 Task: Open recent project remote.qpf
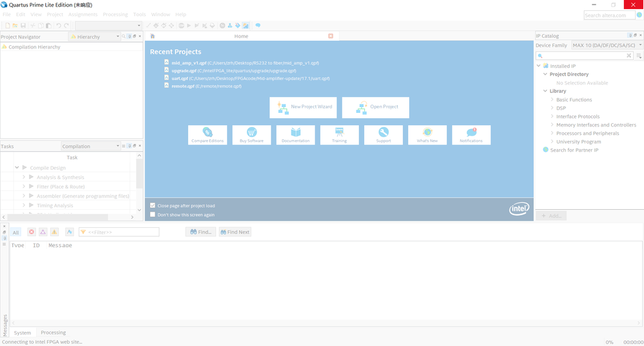click(x=206, y=86)
